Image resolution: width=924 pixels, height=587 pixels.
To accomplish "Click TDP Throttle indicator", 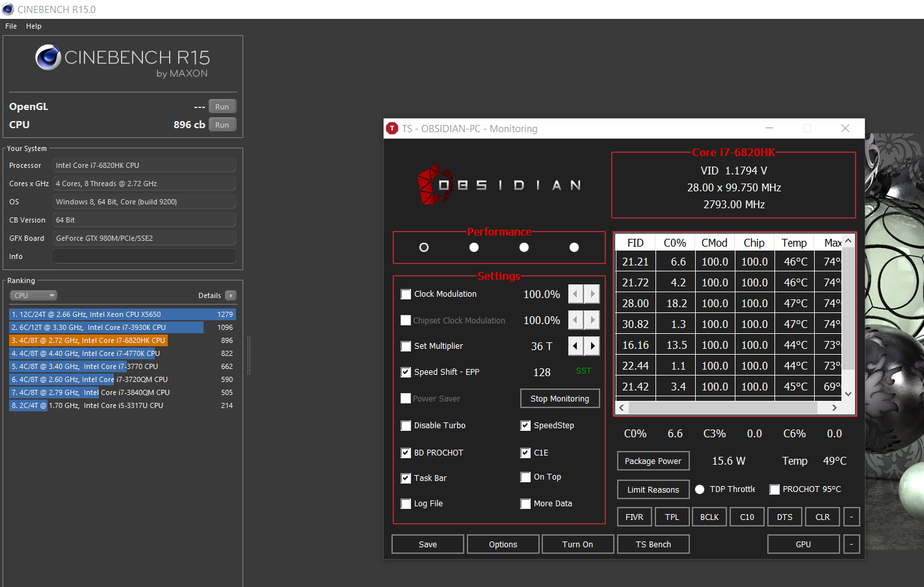I will click(700, 489).
